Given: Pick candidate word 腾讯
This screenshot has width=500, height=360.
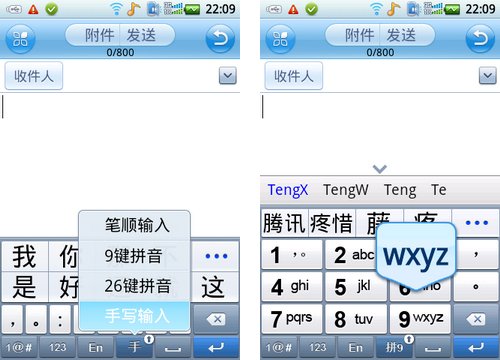Looking at the screenshot, I should click(284, 223).
